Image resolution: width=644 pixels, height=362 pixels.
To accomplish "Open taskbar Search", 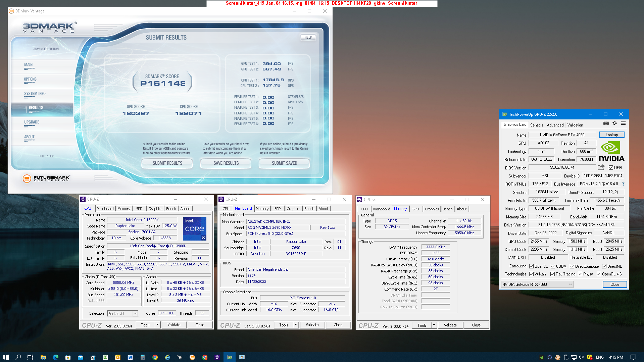I will click(x=18, y=357).
